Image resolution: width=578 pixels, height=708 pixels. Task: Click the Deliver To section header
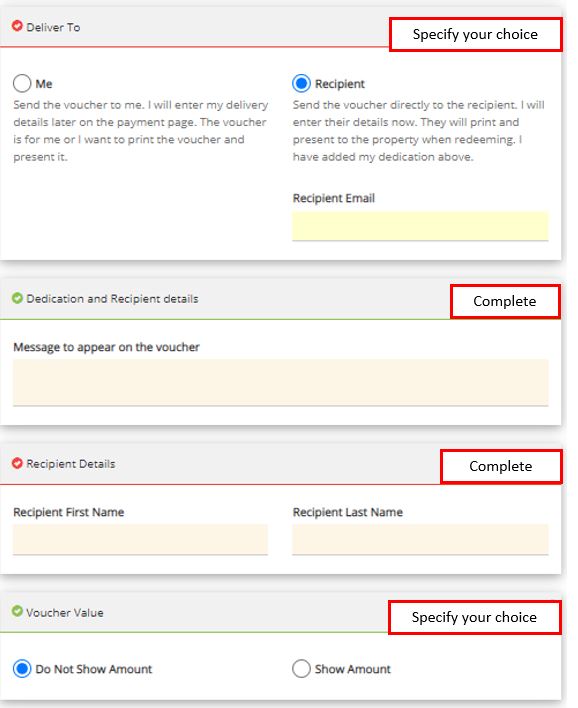pyautogui.click(x=53, y=28)
